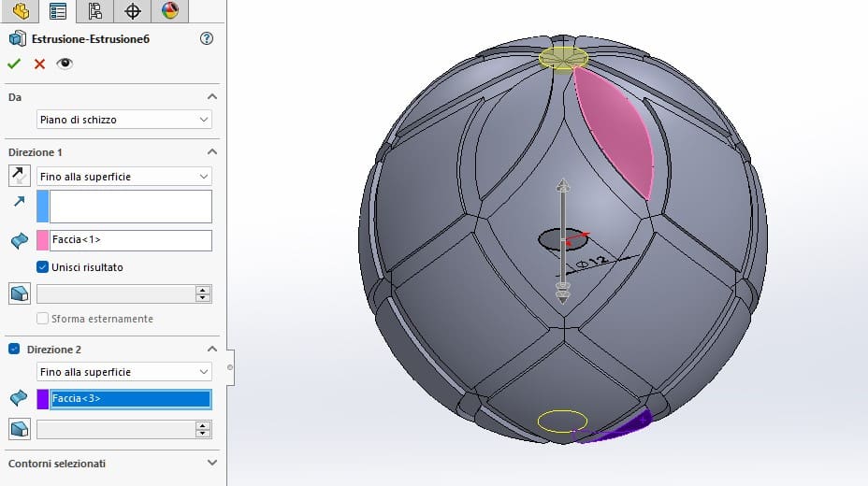868x486 pixels.
Task: Cancel the extrusion with red X
Action: [39, 64]
